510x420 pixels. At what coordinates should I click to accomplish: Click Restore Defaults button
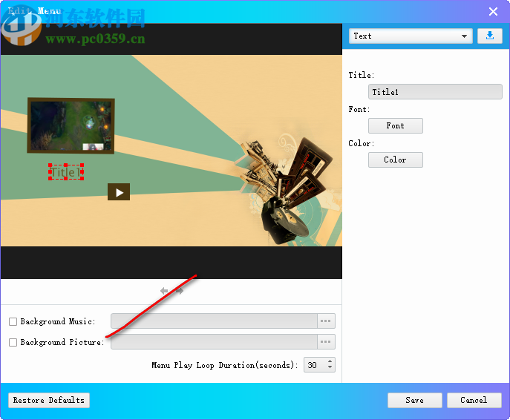coord(49,400)
